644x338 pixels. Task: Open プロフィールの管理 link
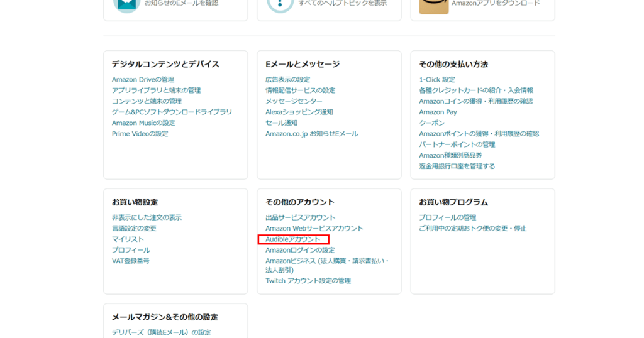coord(447,217)
